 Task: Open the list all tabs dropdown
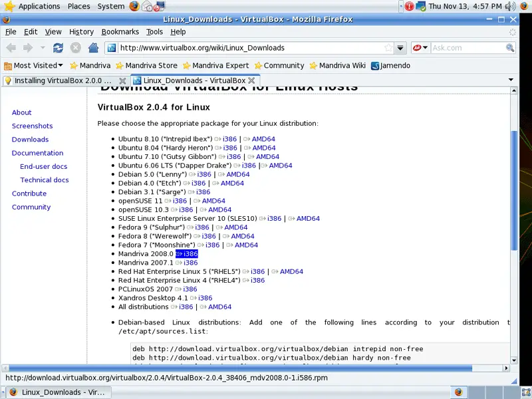tap(511, 80)
